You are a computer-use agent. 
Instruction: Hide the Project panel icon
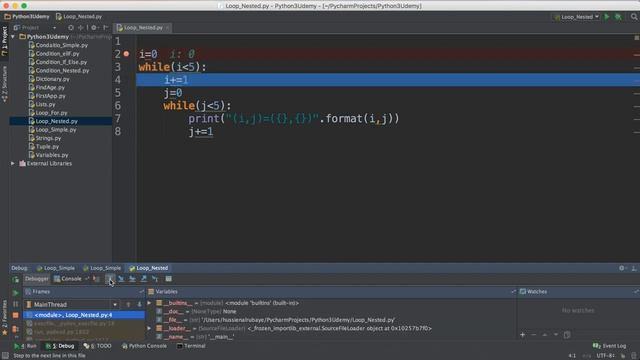[x=105, y=27]
